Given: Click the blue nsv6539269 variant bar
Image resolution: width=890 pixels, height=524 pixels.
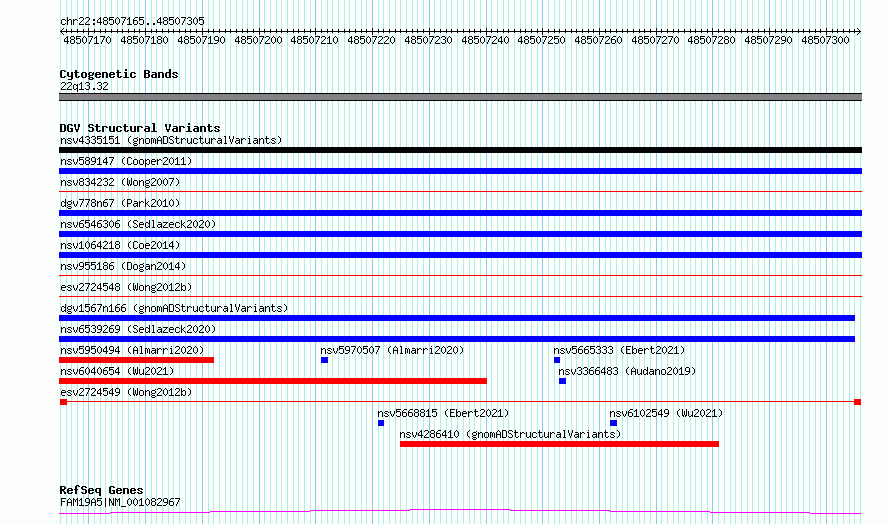Looking at the screenshot, I should pyautogui.click(x=457, y=339).
